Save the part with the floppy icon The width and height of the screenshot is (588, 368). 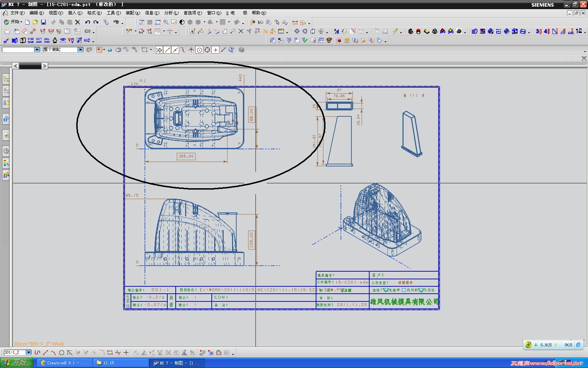43,22
